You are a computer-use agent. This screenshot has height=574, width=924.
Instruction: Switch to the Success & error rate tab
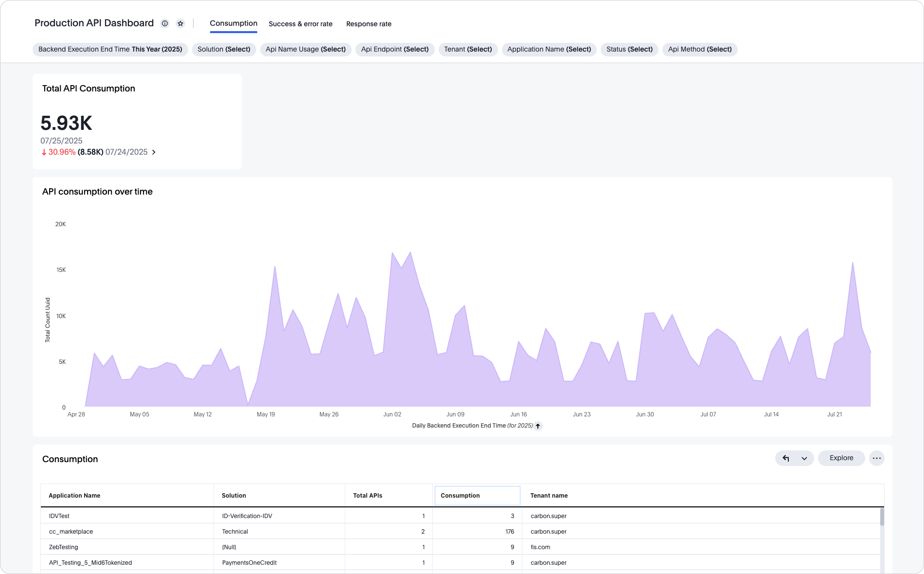point(301,24)
